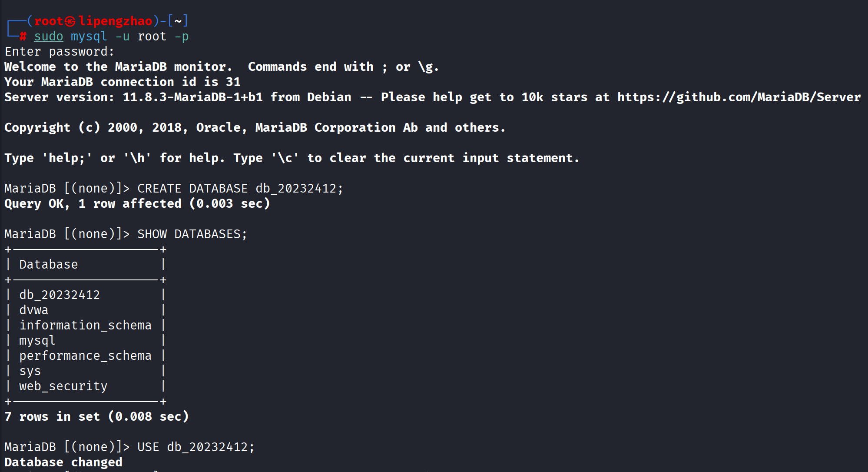This screenshot has height=472, width=868.
Task: Select web_security in the databases table
Action: [x=63, y=386]
